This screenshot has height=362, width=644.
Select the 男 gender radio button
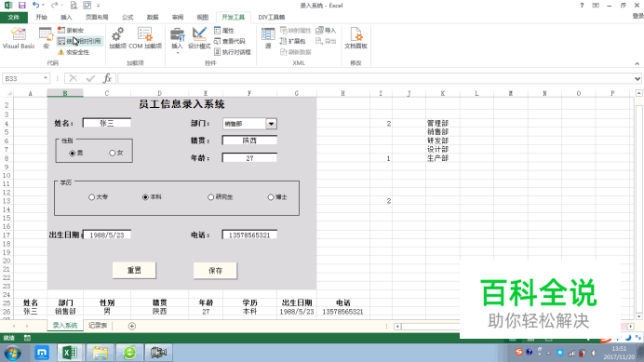[76, 154]
